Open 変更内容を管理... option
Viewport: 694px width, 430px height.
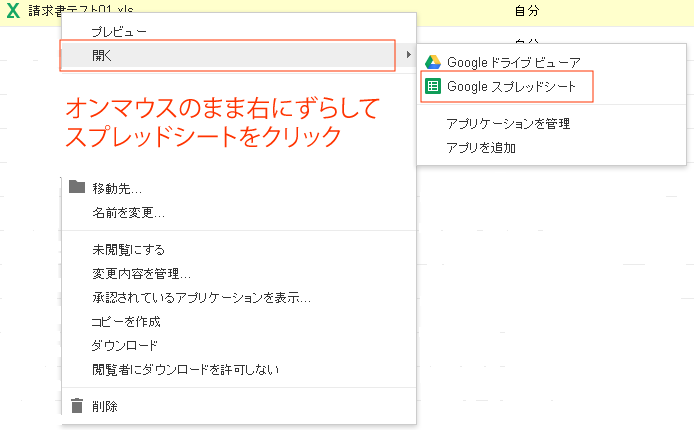click(141, 274)
